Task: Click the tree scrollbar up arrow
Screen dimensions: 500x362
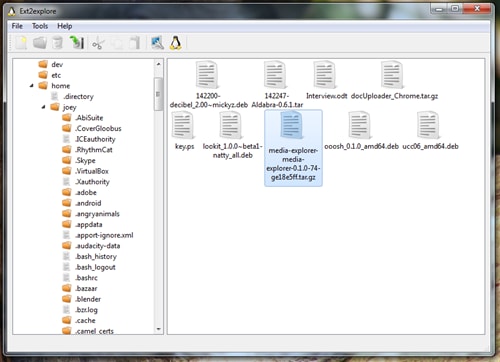Action: pyautogui.click(x=158, y=64)
